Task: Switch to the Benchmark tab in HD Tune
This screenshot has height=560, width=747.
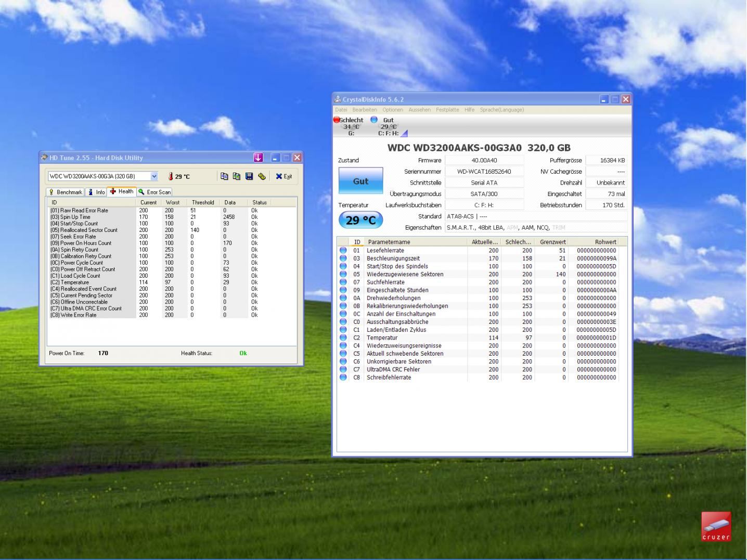Action: (x=66, y=192)
